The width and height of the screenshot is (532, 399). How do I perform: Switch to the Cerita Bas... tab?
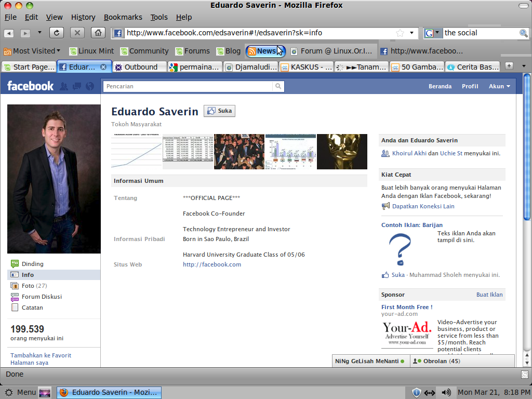coord(473,67)
